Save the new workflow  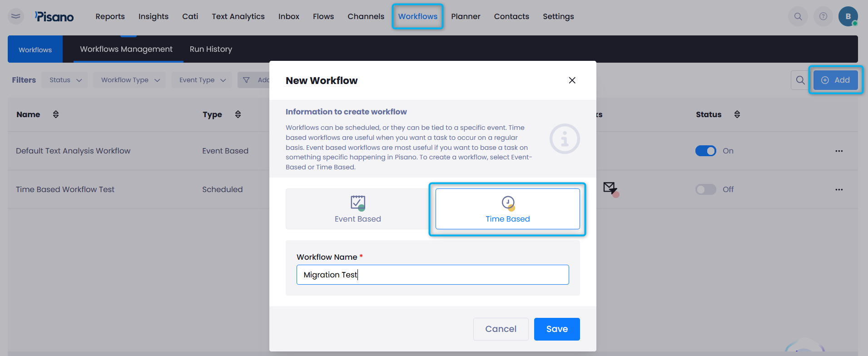[x=556, y=329]
